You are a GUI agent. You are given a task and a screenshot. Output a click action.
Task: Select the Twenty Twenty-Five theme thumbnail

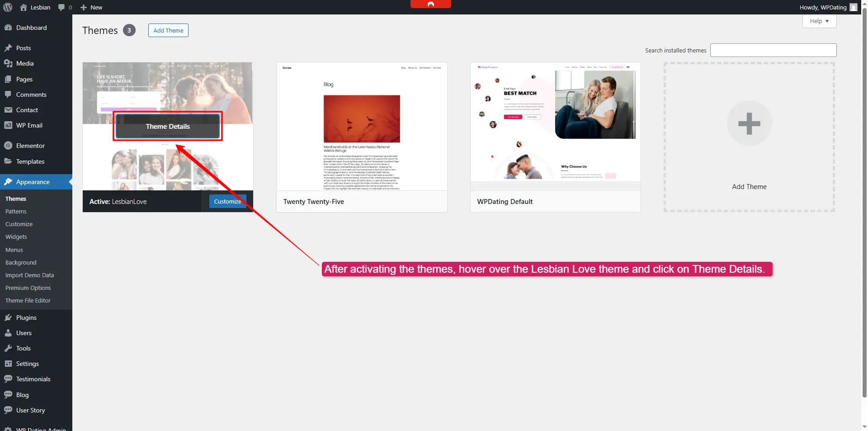coord(362,127)
